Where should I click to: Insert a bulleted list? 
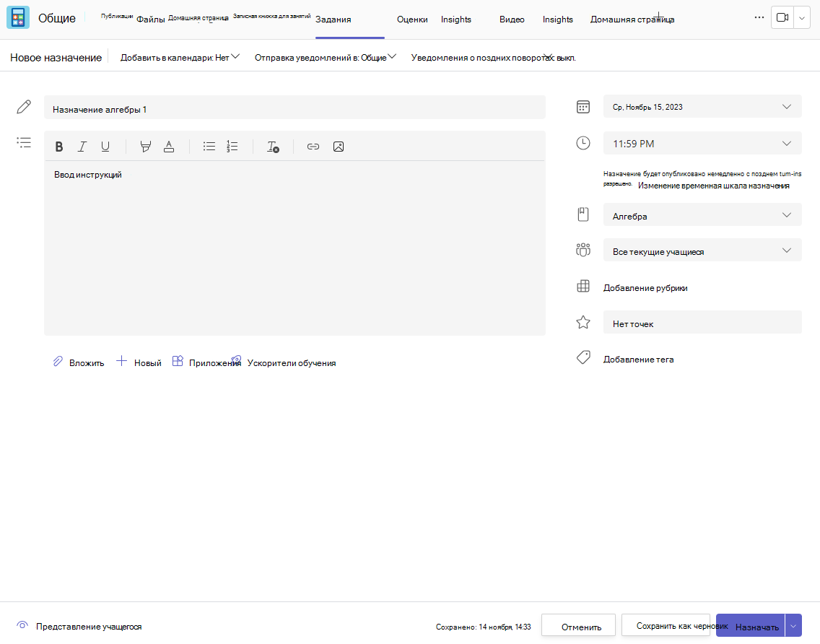(x=209, y=147)
